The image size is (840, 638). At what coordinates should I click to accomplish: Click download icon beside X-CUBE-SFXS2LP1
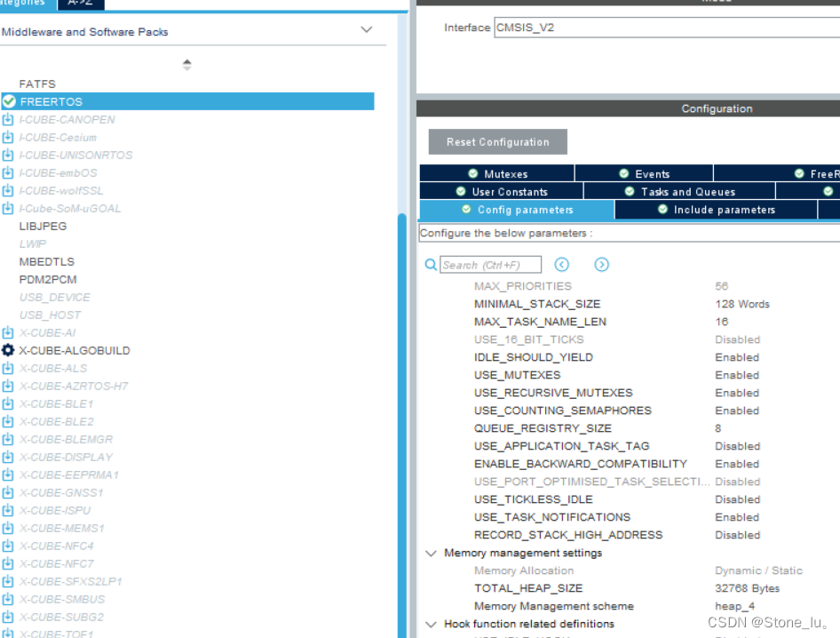(x=7, y=581)
